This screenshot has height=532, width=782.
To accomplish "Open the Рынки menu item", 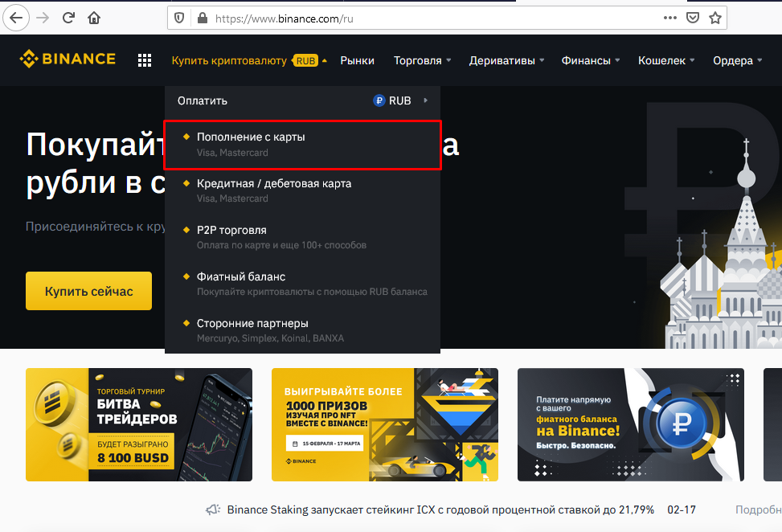I will pyautogui.click(x=357, y=60).
